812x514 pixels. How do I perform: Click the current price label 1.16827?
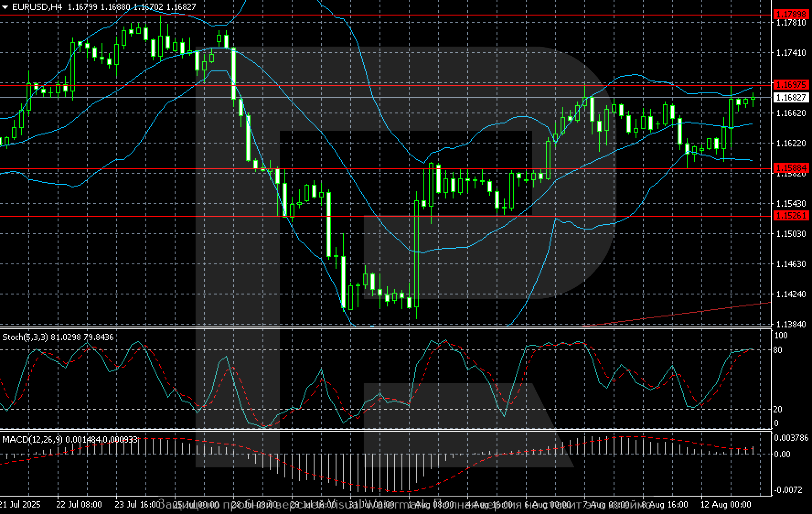point(791,97)
